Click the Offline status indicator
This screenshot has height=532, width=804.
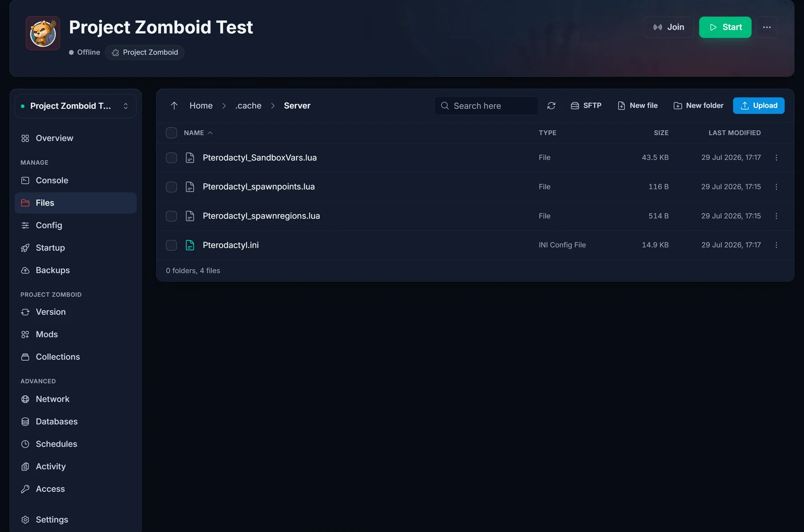(x=84, y=52)
